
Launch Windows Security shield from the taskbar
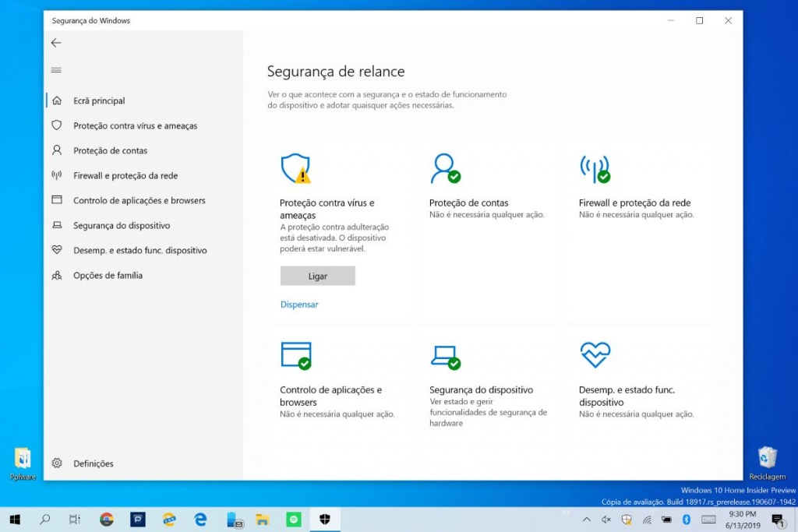(x=323, y=519)
